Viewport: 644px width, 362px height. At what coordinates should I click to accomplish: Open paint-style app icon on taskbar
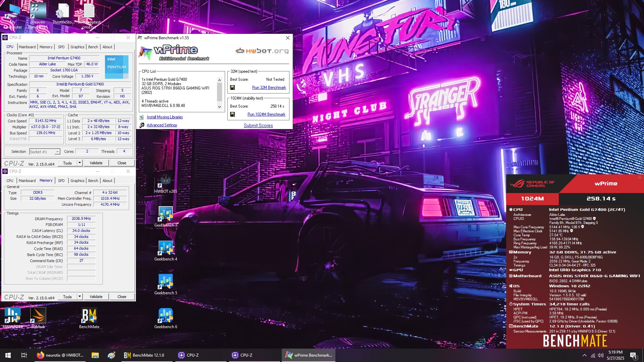tap(112, 355)
